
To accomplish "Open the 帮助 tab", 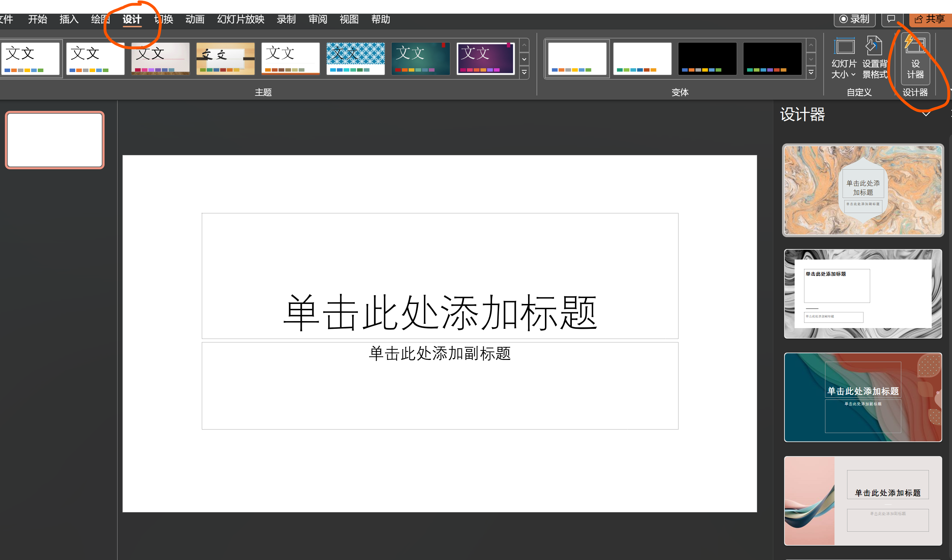I will [x=381, y=19].
